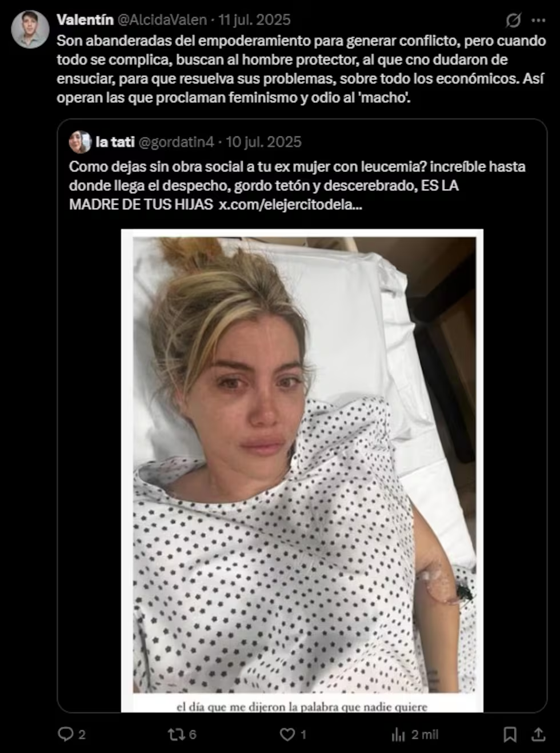The image size is (560, 753).
Task: Open Valentín's profile avatar
Action: pos(30,29)
